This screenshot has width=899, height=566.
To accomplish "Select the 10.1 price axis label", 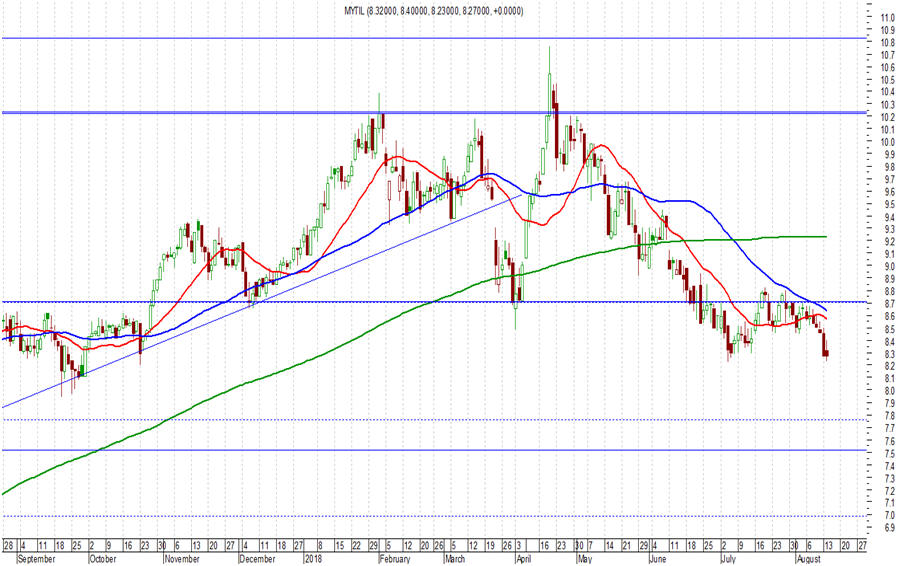I will point(888,130).
